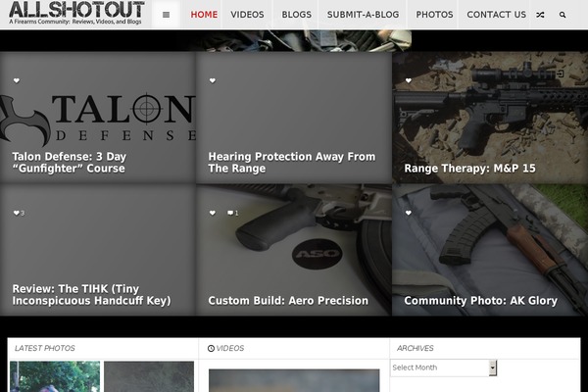Open first latest photo with green trees
Image resolution: width=588 pixels, height=392 pixels.
[55, 376]
